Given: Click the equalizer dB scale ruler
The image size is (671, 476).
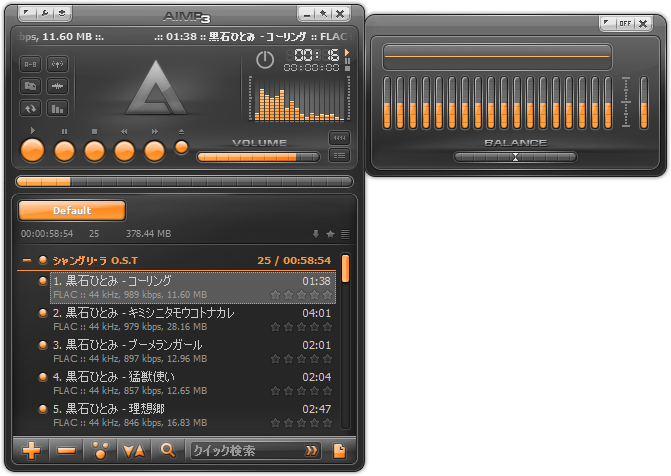Looking at the screenshot, I should coord(626,102).
